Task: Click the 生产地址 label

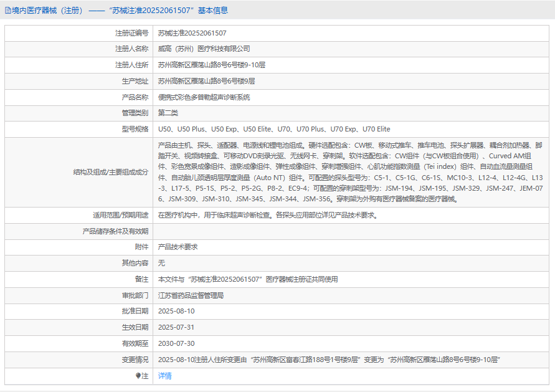Action: [135, 81]
